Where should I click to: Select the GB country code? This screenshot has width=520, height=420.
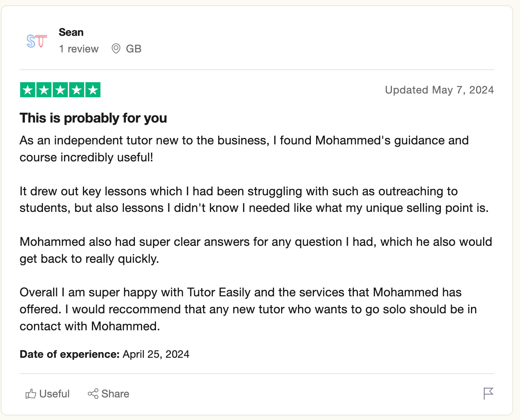click(133, 49)
